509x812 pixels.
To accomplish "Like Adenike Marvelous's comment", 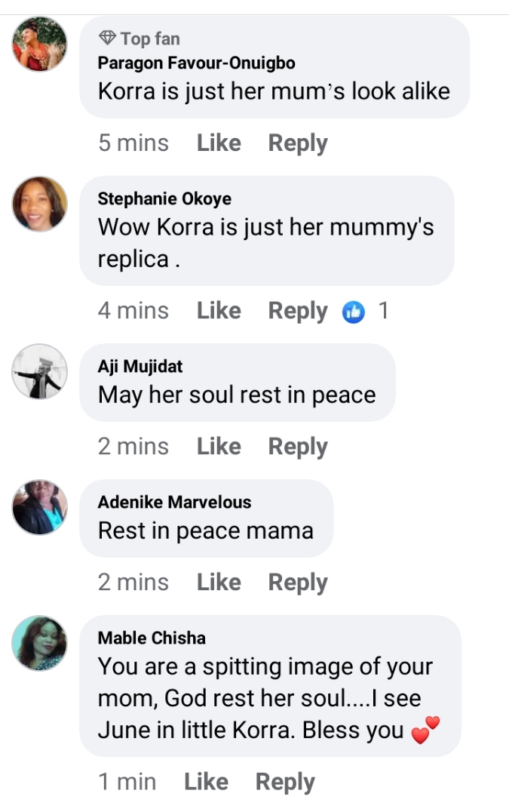I will tap(219, 583).
